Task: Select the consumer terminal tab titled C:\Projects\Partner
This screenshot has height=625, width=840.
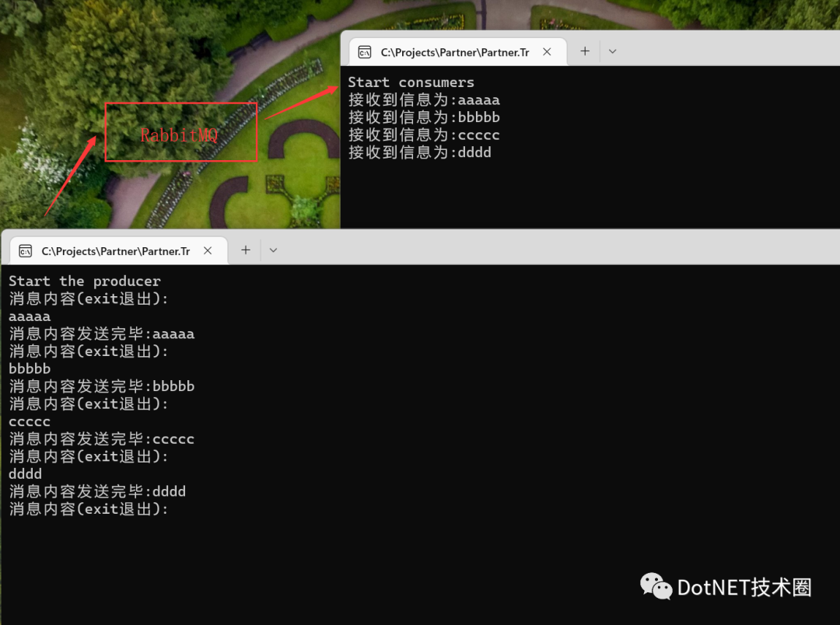Action: coord(459,52)
